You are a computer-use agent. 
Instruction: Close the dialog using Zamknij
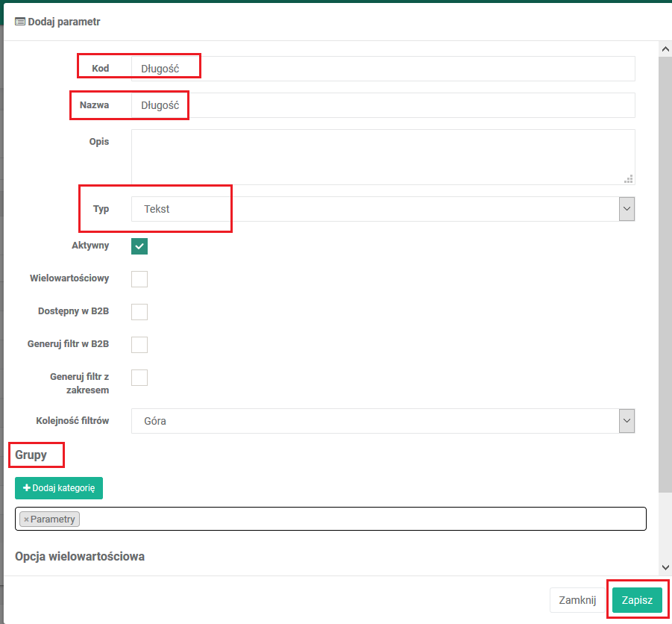pyautogui.click(x=577, y=600)
